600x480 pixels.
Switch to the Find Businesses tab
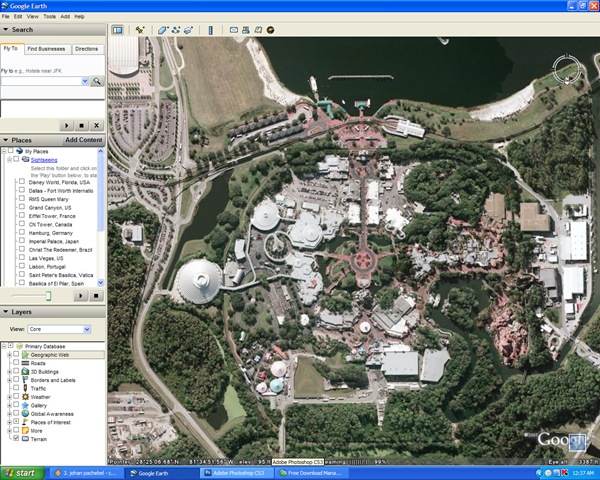pyautogui.click(x=46, y=49)
